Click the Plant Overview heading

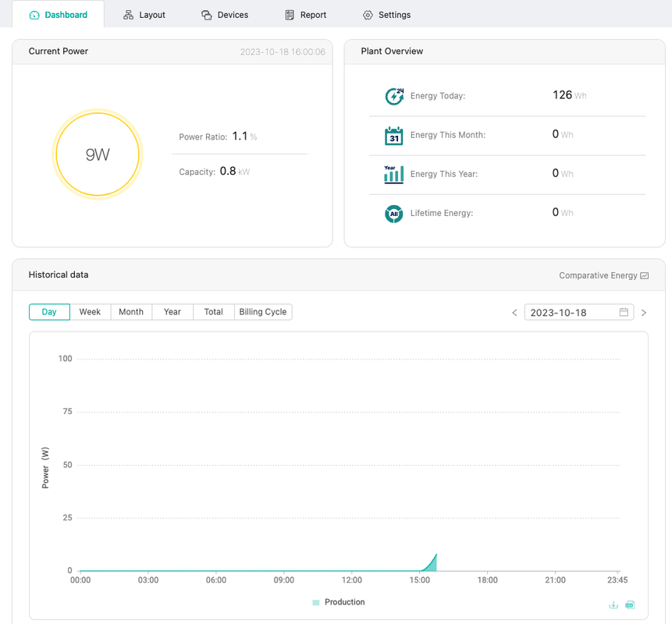click(x=392, y=51)
